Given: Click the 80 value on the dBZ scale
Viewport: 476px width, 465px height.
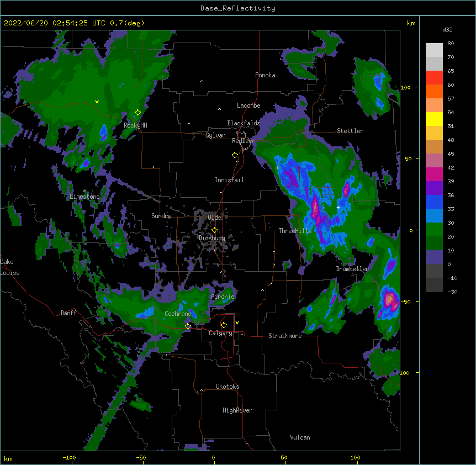Looking at the screenshot, I should coord(451,44).
